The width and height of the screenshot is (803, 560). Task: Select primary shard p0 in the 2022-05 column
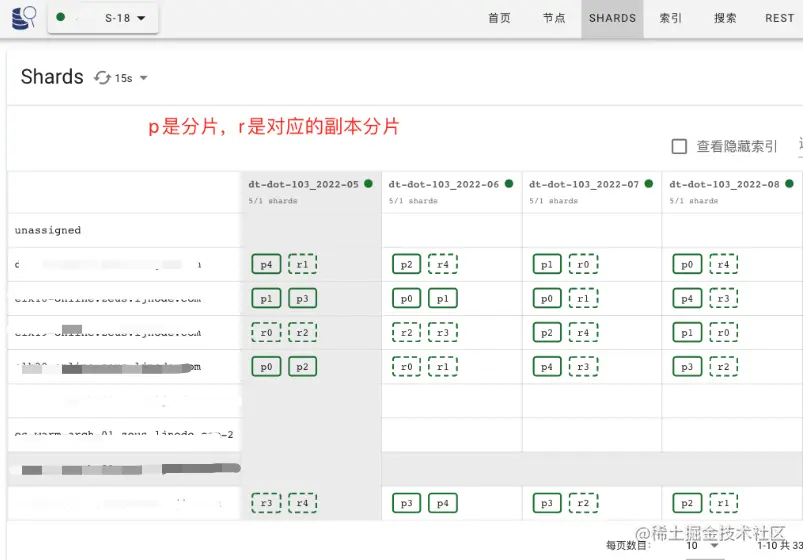coord(266,367)
